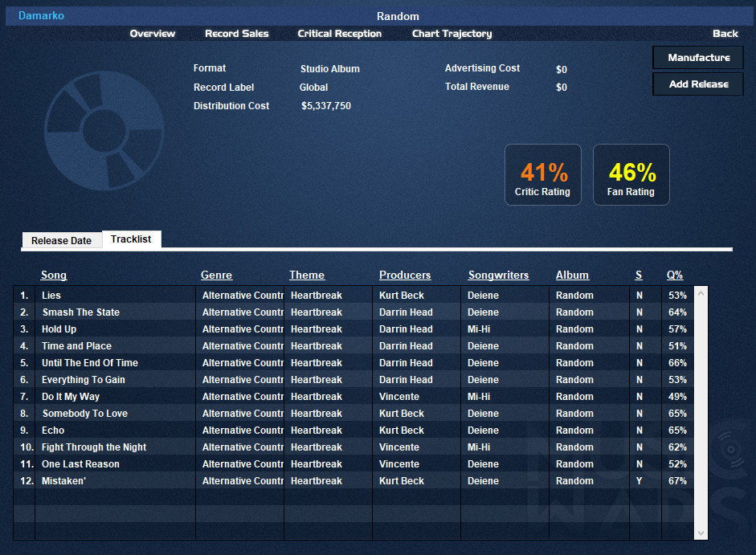The height and width of the screenshot is (555, 756).
Task: Sort tracks by Producers header
Action: pos(405,275)
